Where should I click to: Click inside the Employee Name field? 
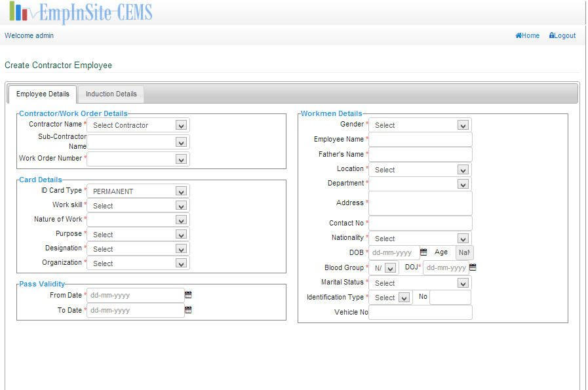click(420, 139)
